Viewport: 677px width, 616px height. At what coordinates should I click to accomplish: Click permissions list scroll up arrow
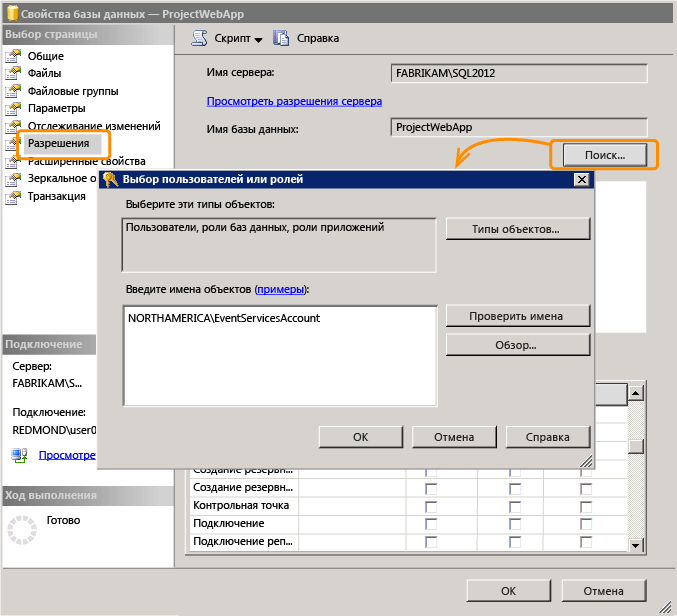click(x=636, y=393)
